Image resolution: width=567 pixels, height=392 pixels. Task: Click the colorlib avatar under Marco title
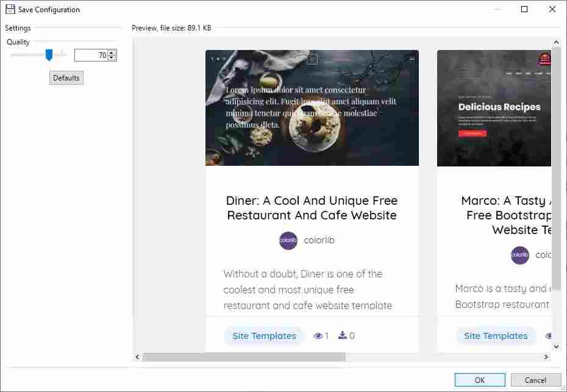(520, 255)
